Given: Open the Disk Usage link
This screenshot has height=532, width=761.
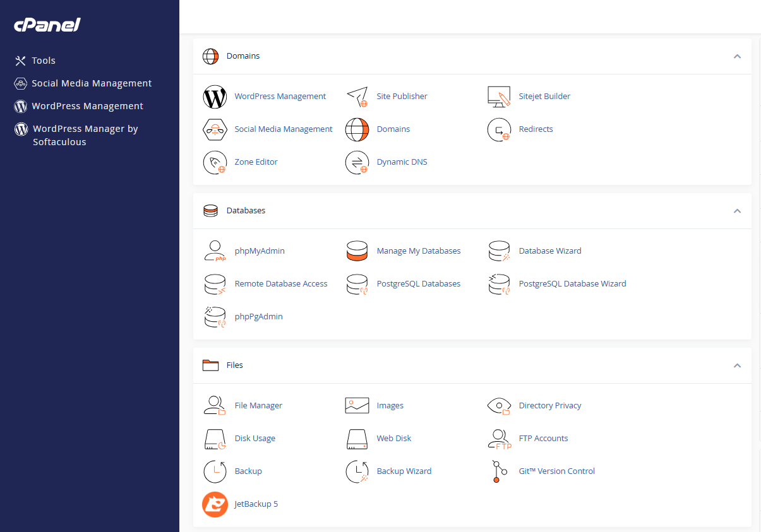Looking at the screenshot, I should point(255,439).
